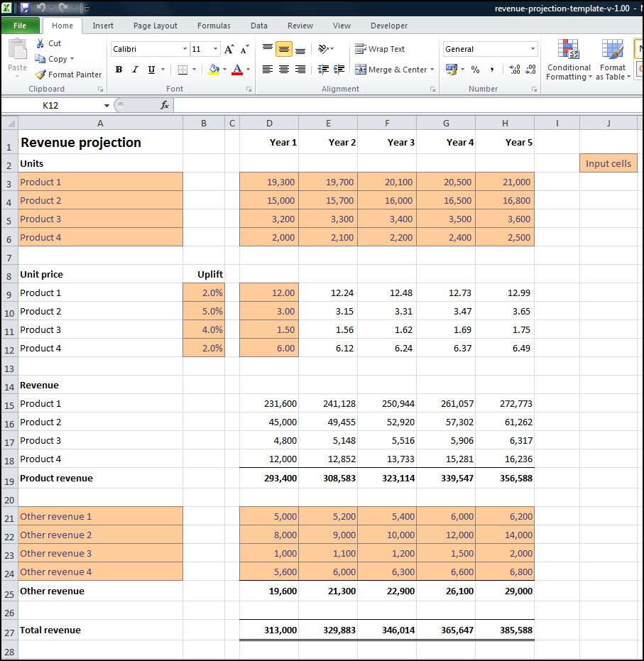Apply italic formatting
The height and width of the screenshot is (661, 644).
click(134, 70)
